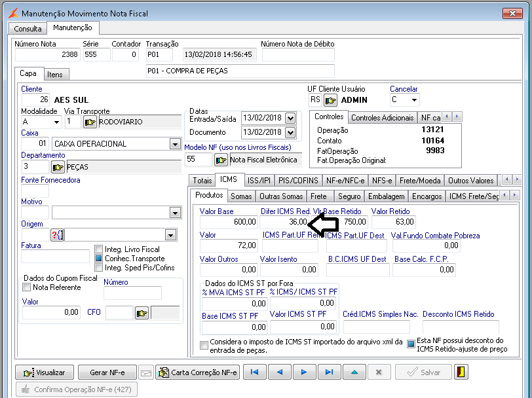532x398 pixels.
Task: Open the UF Cliente lookup icon
Action: (x=332, y=100)
